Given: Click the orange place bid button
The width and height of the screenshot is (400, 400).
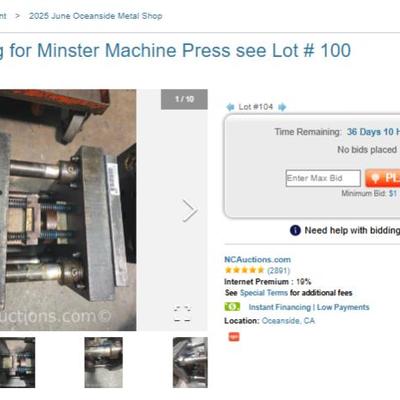Looking at the screenshot, I should tap(383, 178).
